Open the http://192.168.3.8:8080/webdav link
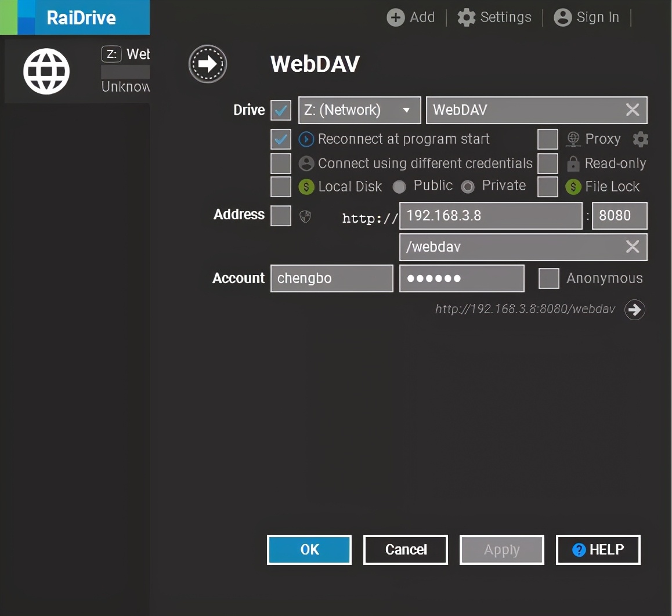This screenshot has width=672, height=616. pyautogui.click(x=525, y=309)
